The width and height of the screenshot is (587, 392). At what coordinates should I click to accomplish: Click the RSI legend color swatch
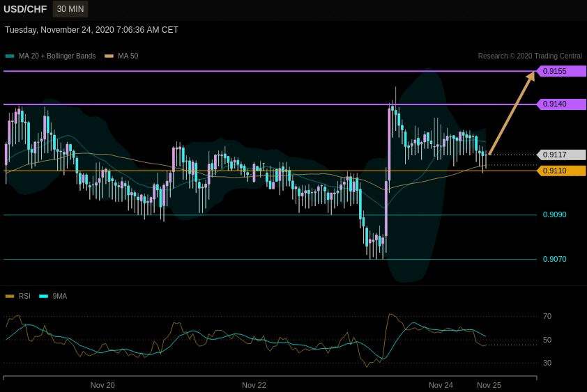pyautogui.click(x=10, y=296)
